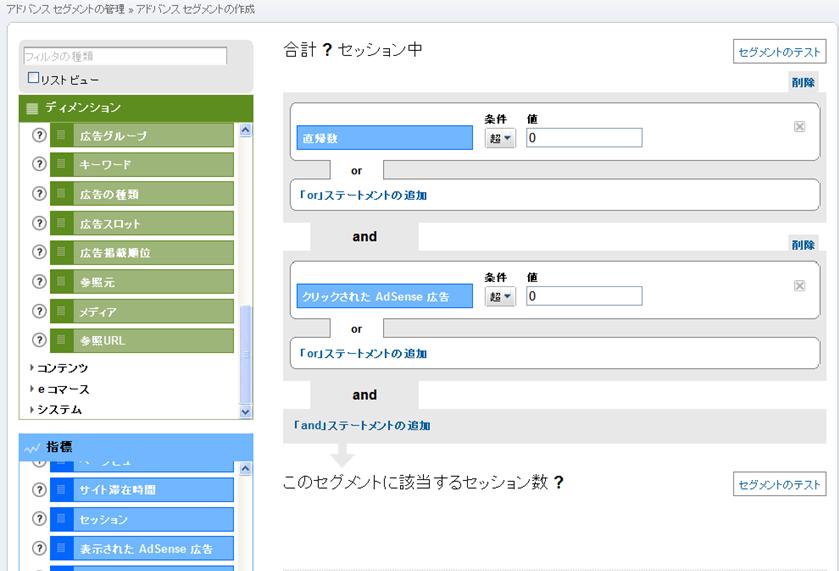The width and height of the screenshot is (839, 571).
Task: Expand the システム dimension group
Action: [56, 409]
